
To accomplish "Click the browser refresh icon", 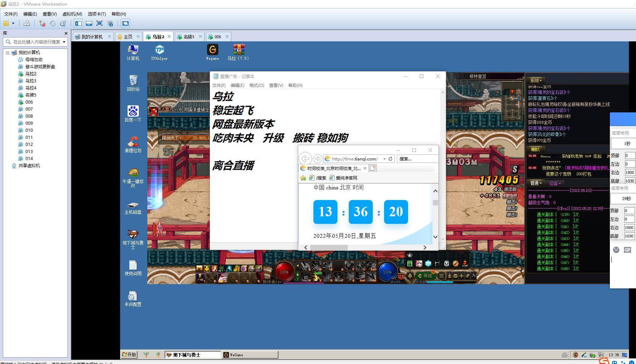I will [390, 159].
